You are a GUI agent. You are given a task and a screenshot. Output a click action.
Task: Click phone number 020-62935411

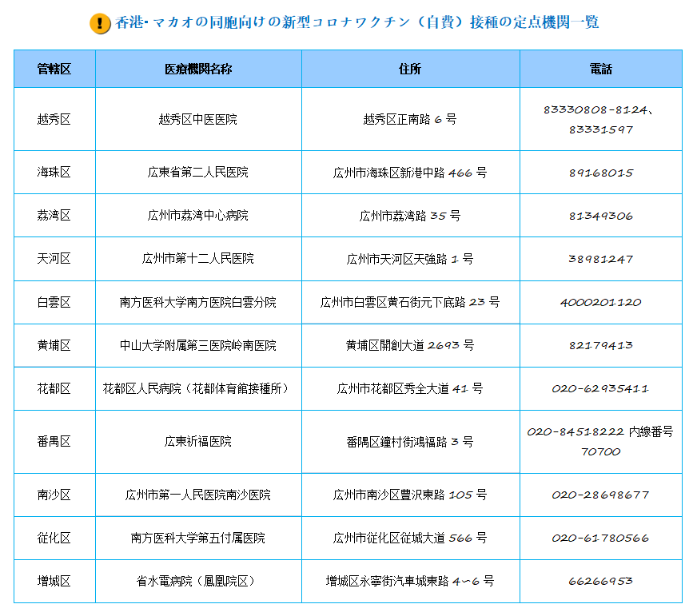pyautogui.click(x=600, y=389)
